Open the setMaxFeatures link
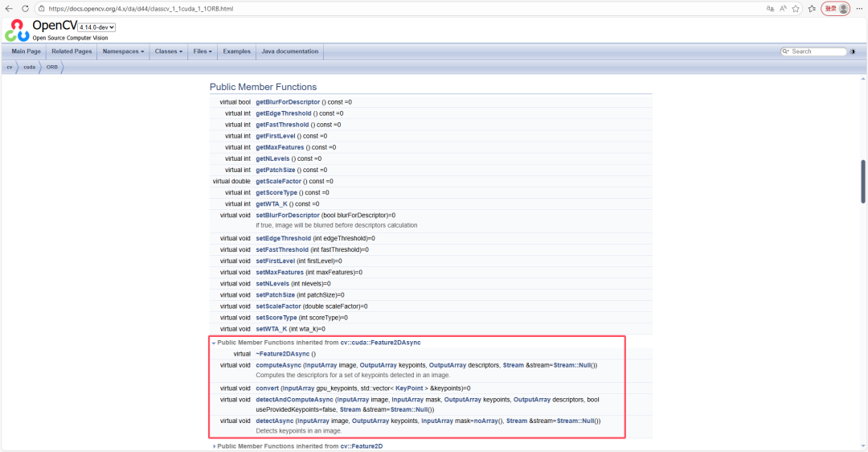The height and width of the screenshot is (452, 868). pyautogui.click(x=280, y=273)
